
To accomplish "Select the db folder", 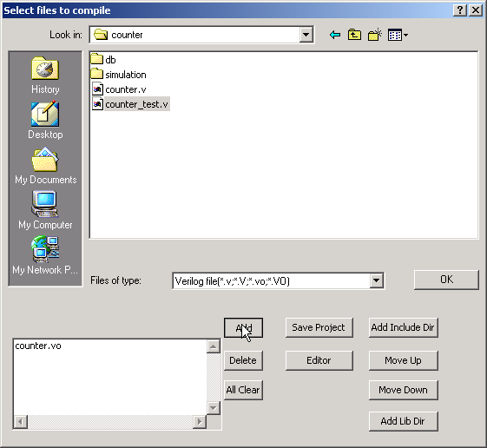I will 103,60.
